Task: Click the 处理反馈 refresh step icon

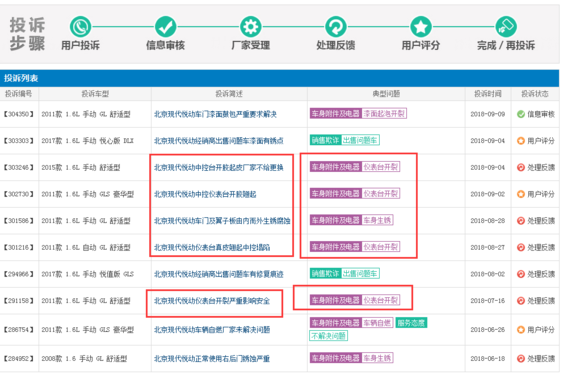Action: [335, 27]
